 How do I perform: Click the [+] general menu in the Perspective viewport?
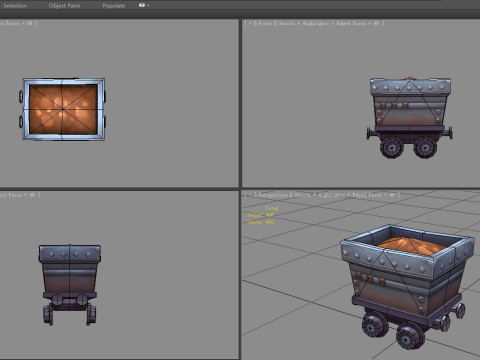pos(250,195)
